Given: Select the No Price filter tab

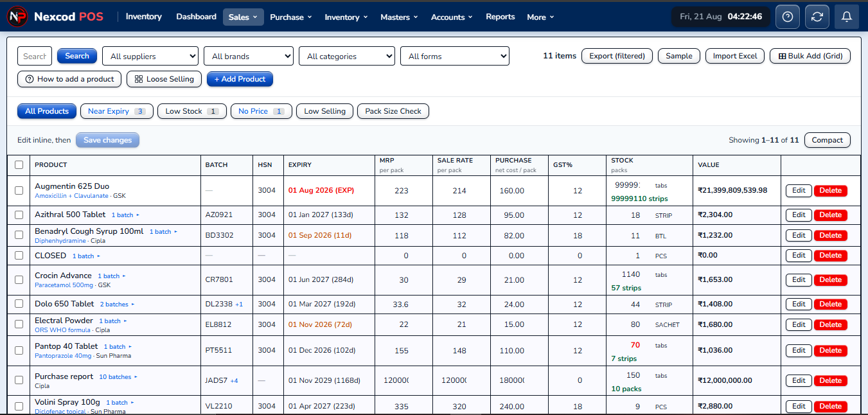Looking at the screenshot, I should (261, 111).
